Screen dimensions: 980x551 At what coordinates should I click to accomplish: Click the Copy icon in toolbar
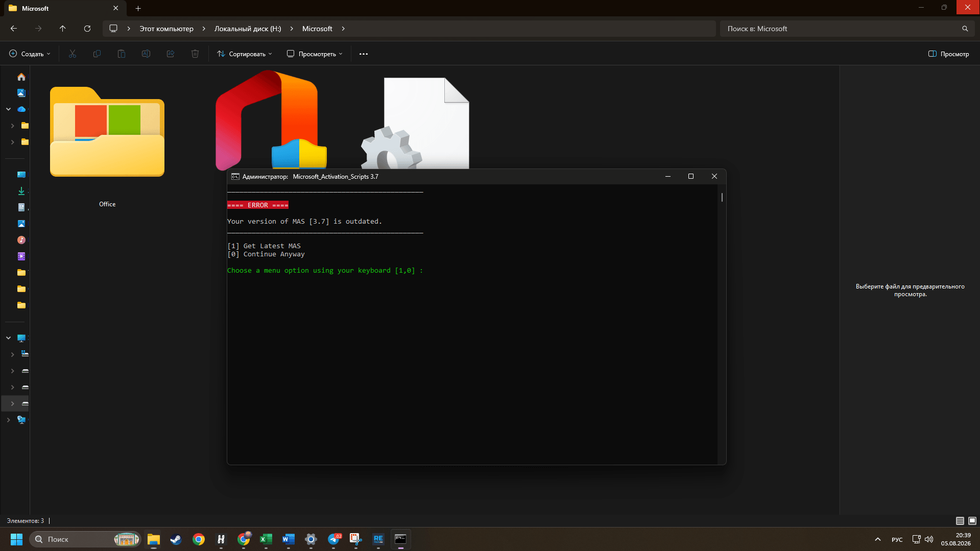(x=97, y=54)
